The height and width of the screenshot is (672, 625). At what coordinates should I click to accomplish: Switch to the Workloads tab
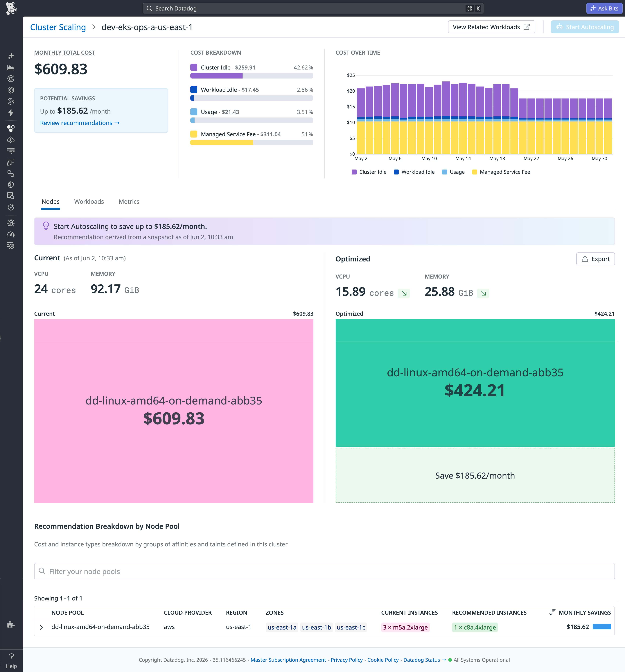[x=89, y=202]
